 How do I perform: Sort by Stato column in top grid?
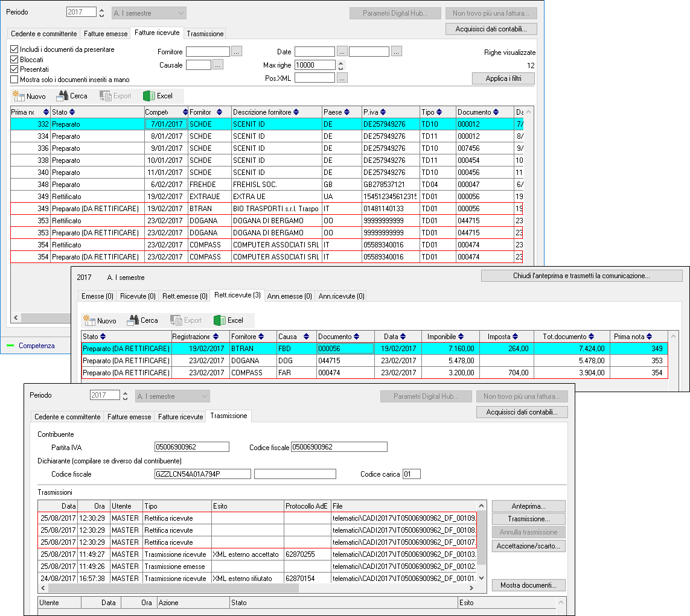(72, 112)
